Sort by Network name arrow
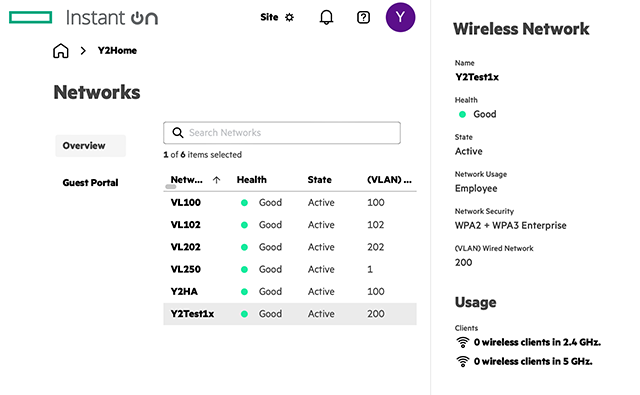 coord(217,180)
